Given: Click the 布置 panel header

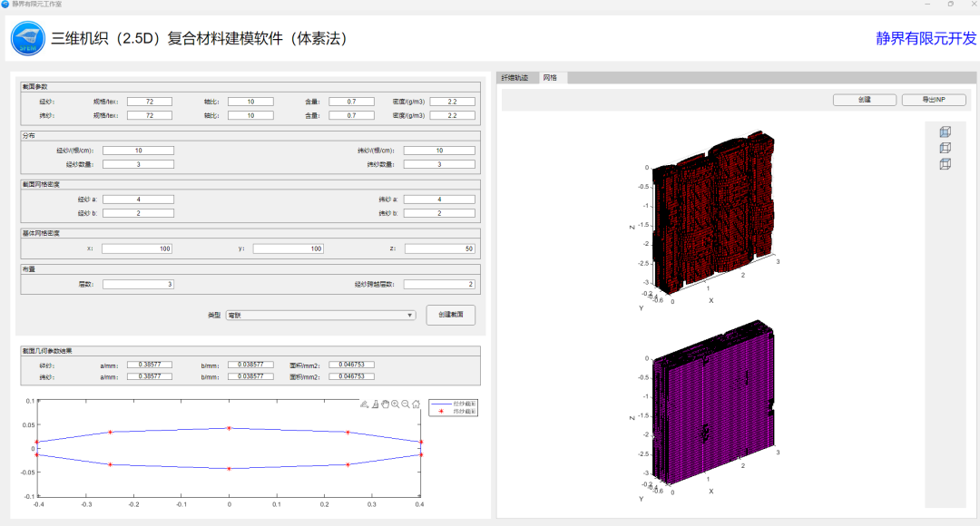Looking at the screenshot, I should tap(29, 269).
